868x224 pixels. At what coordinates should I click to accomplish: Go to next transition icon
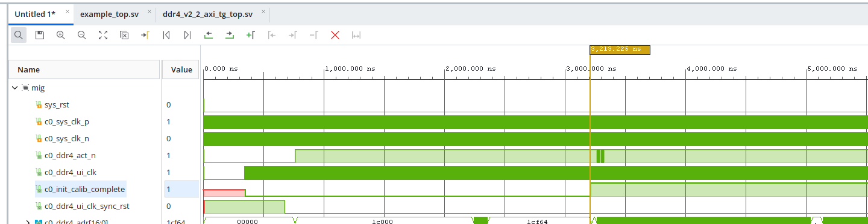click(229, 35)
